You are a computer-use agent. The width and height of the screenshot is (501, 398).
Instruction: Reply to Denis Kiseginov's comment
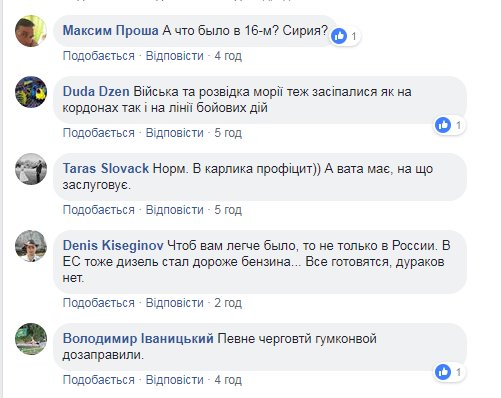175,303
